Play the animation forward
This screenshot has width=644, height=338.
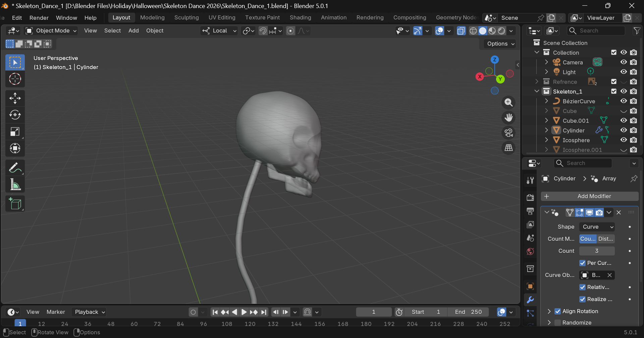point(244,312)
